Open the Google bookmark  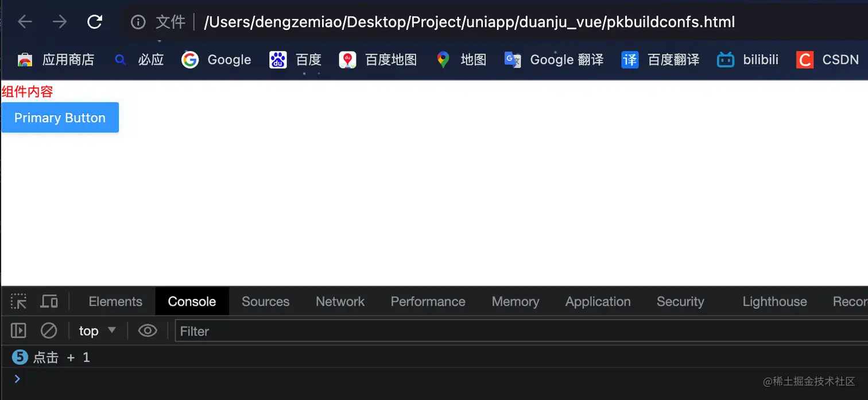click(216, 60)
